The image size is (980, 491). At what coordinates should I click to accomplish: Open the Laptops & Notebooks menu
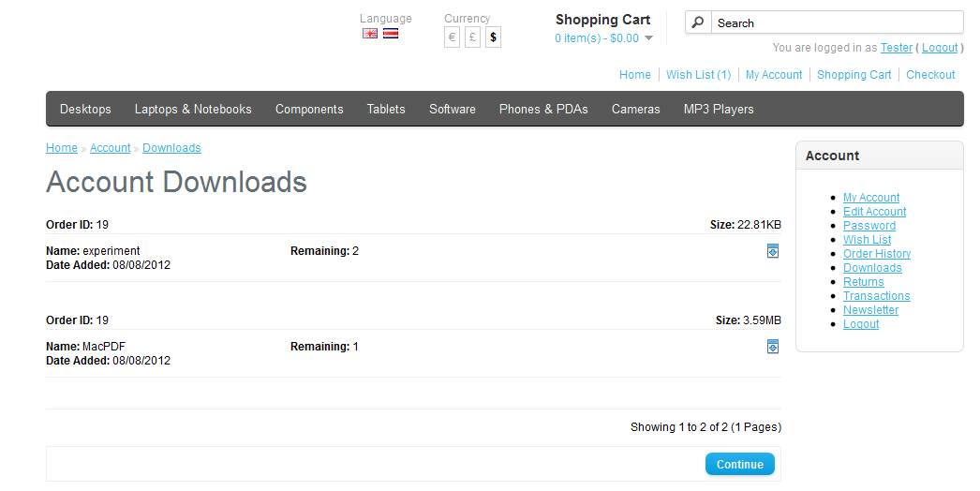coord(193,110)
